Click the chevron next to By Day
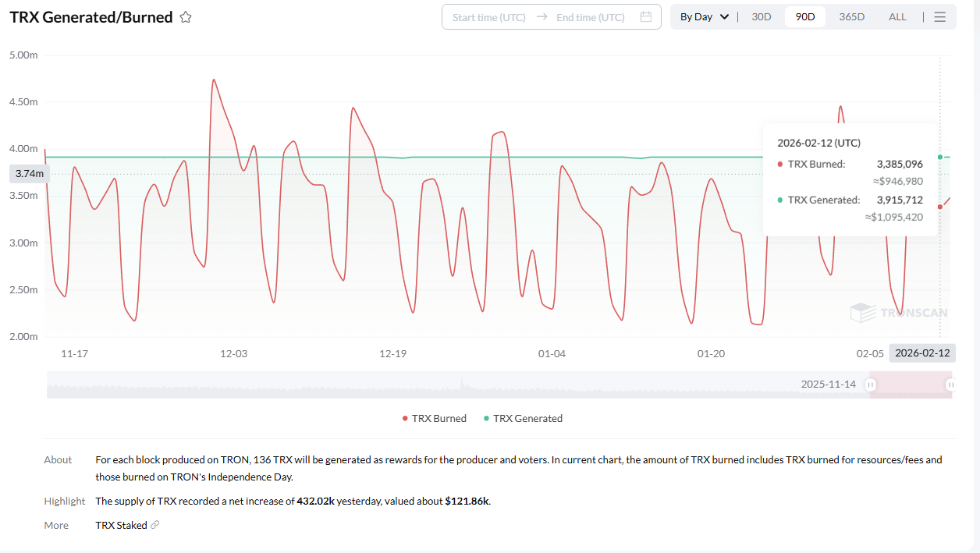Screen dimensions: 980x553 pos(725,17)
